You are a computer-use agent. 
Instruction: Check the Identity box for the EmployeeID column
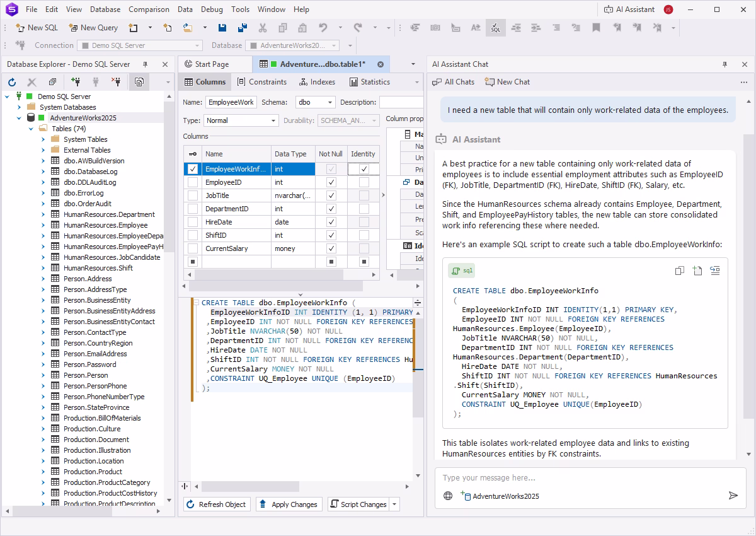tap(364, 182)
